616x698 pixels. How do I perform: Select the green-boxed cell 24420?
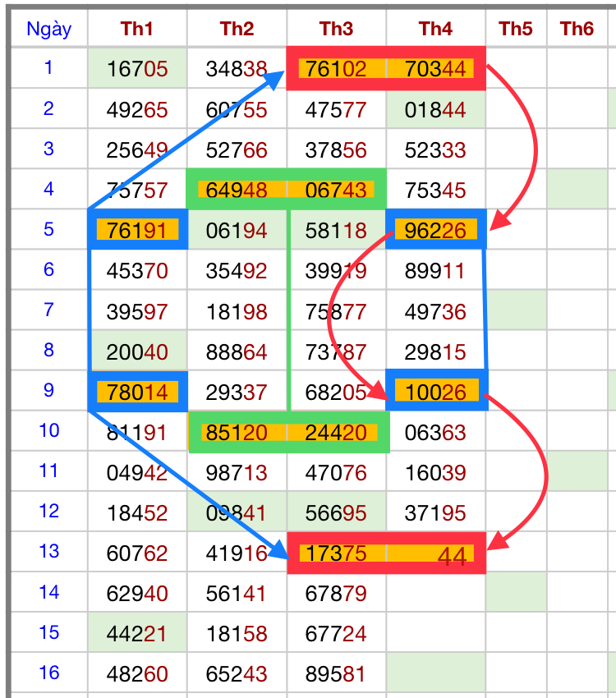[336, 432]
